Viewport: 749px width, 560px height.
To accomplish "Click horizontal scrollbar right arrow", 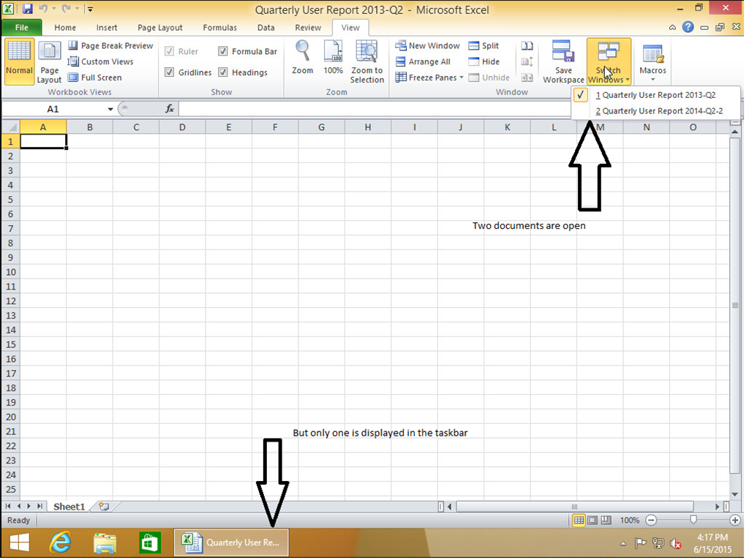I will (717, 507).
